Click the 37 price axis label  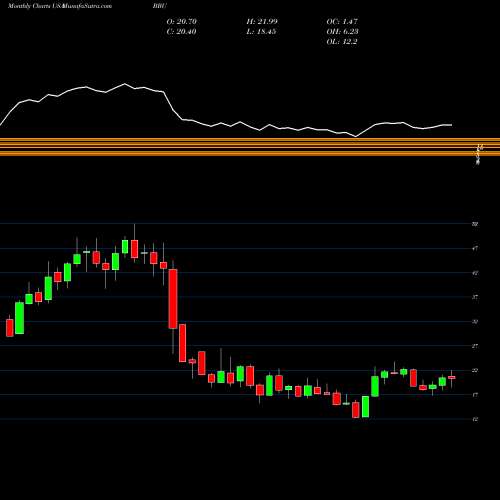point(475,297)
